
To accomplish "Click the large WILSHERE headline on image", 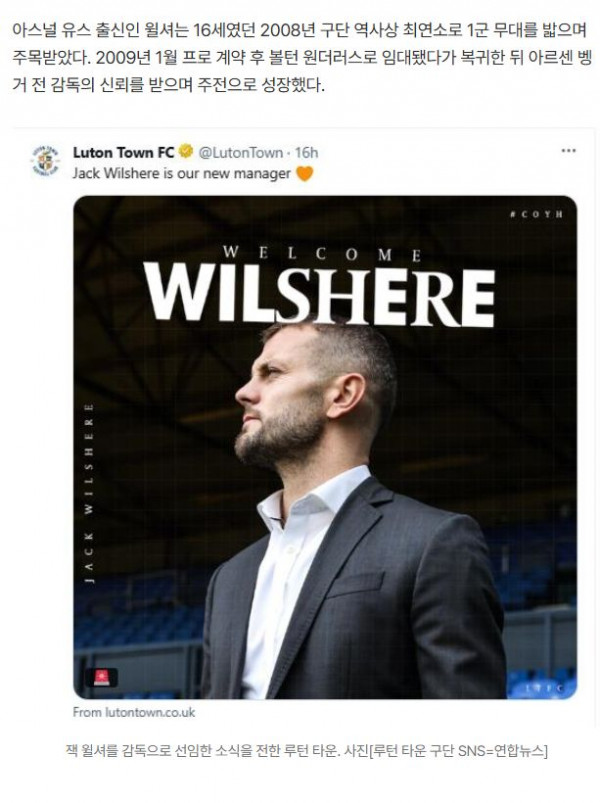I will tap(320, 295).
